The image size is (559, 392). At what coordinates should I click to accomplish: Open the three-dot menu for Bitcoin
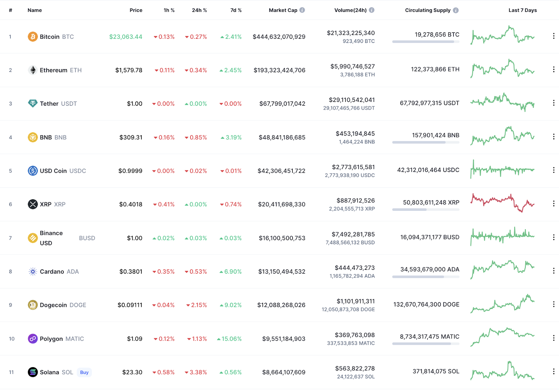(553, 36)
